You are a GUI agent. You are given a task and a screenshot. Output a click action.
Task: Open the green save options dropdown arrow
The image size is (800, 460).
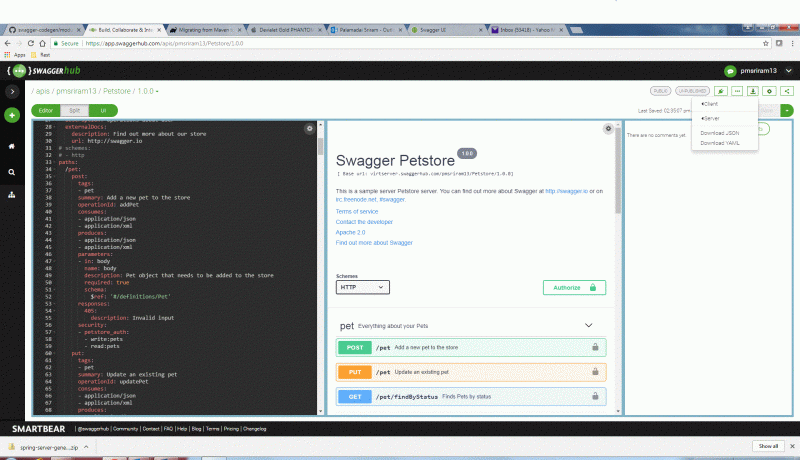[787, 110]
